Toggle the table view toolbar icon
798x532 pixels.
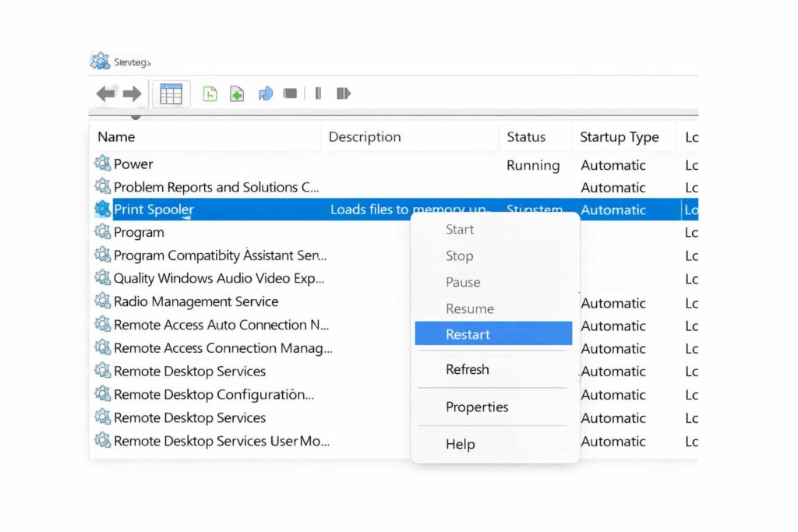[x=171, y=94]
